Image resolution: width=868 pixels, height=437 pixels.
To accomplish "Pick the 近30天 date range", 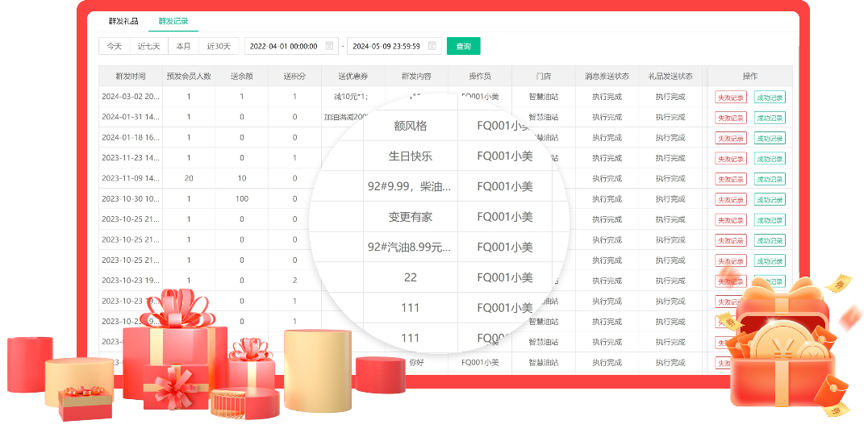I will [x=219, y=46].
